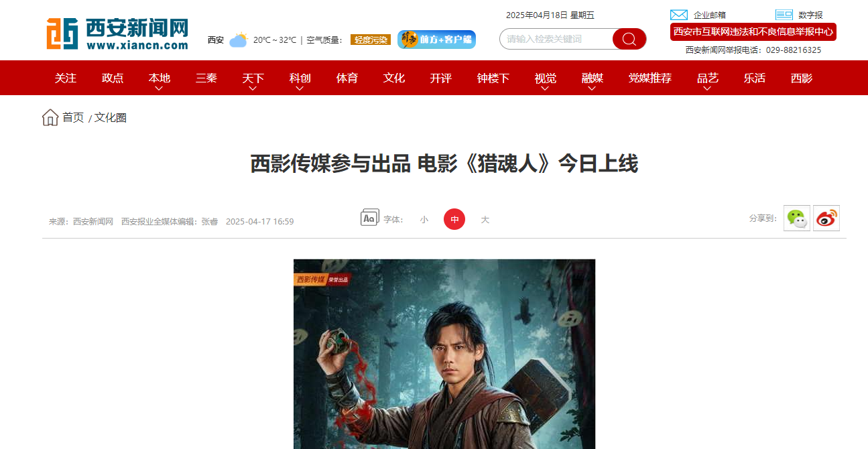Image resolution: width=868 pixels, height=449 pixels.
Task: Select small font size 小
Action: pyautogui.click(x=424, y=220)
